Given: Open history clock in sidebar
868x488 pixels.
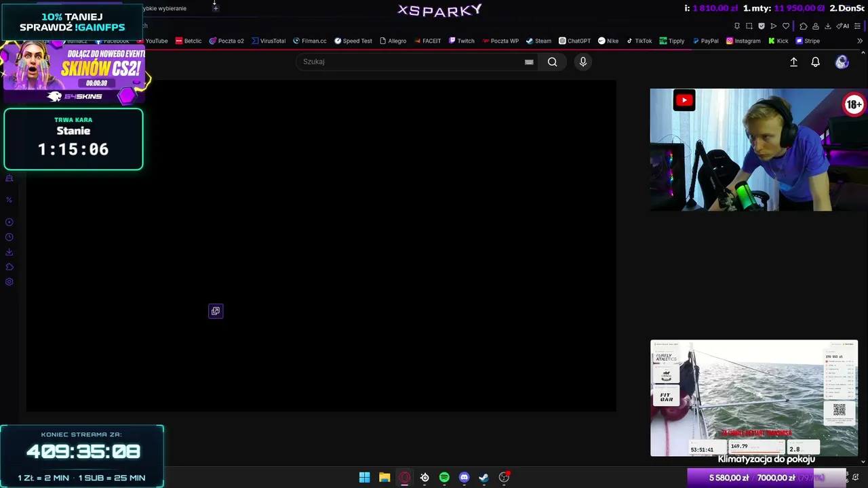Looking at the screenshot, I should (x=9, y=237).
